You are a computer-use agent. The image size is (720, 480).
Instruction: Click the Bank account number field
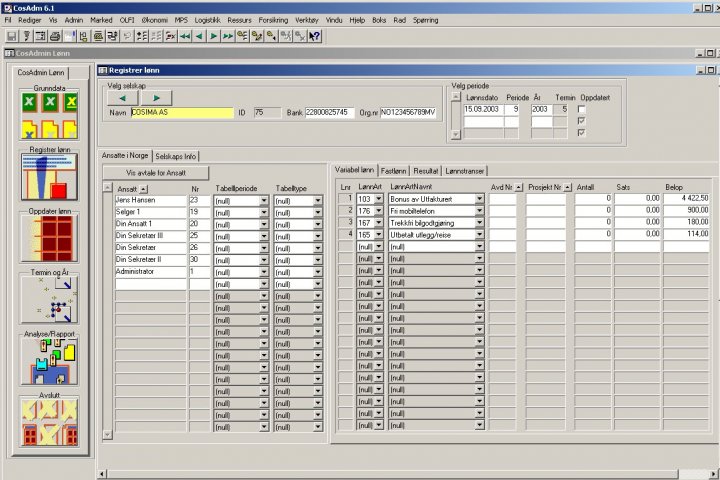329,113
